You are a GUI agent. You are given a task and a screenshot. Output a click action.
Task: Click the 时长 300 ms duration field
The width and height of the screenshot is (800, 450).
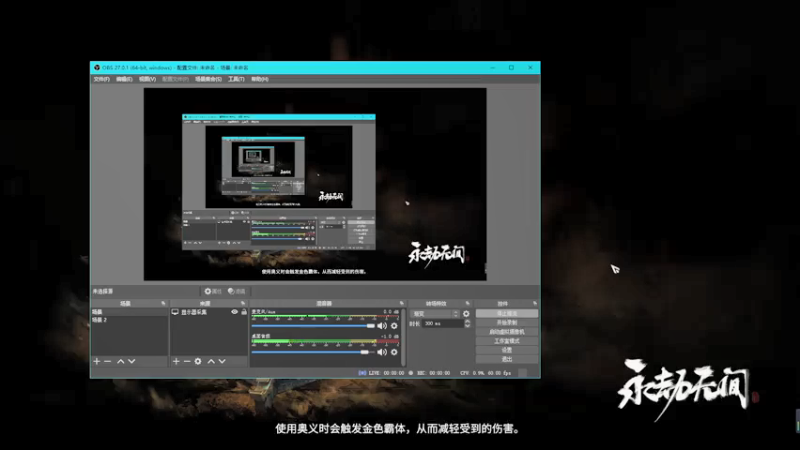pyautogui.click(x=443, y=323)
